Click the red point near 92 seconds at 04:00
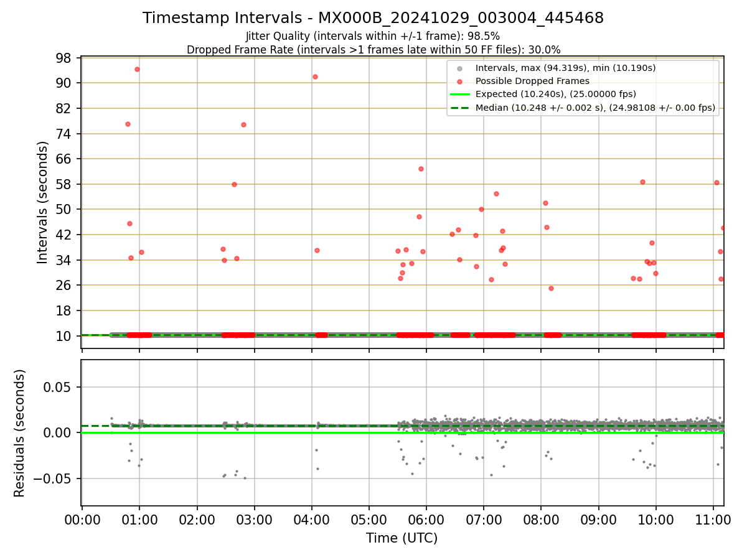The height and width of the screenshot is (560, 747). [315, 77]
